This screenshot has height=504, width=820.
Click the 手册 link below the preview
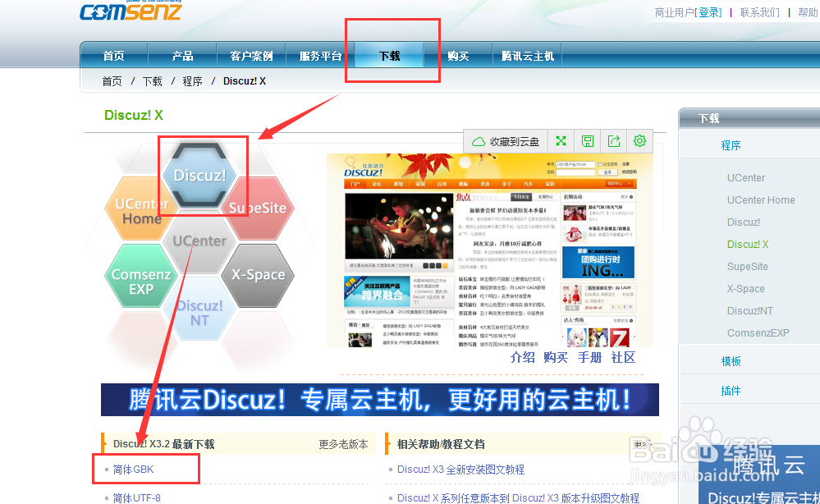[x=589, y=358]
